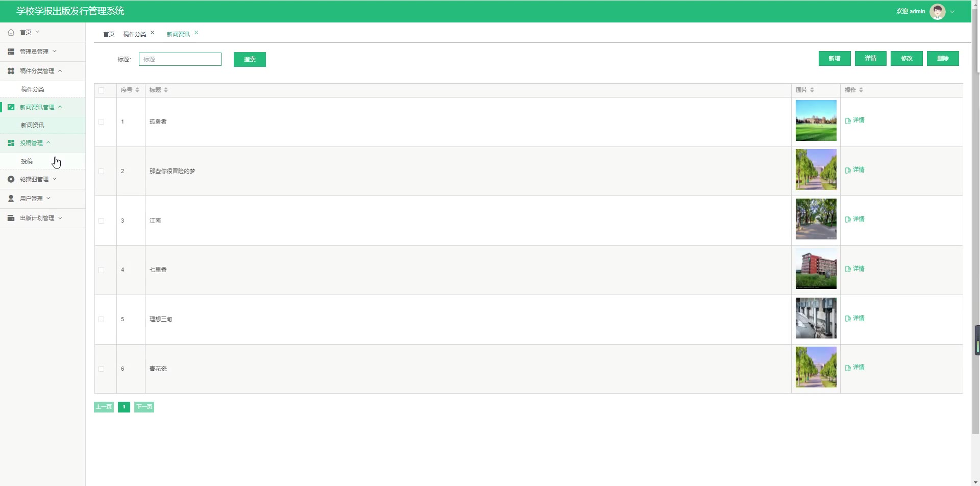This screenshot has height=486, width=980.
Task: Click the 管理员管理 sidebar icon
Action: point(11,52)
